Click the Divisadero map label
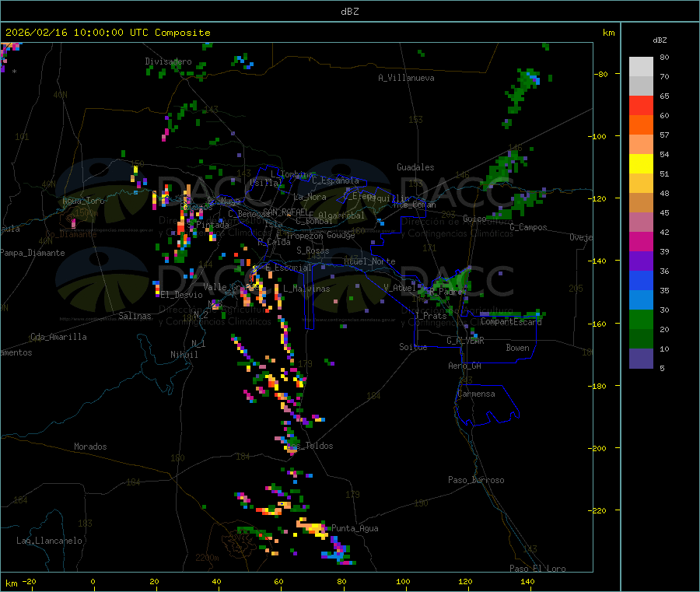The width and height of the screenshot is (700, 592). tap(168, 61)
